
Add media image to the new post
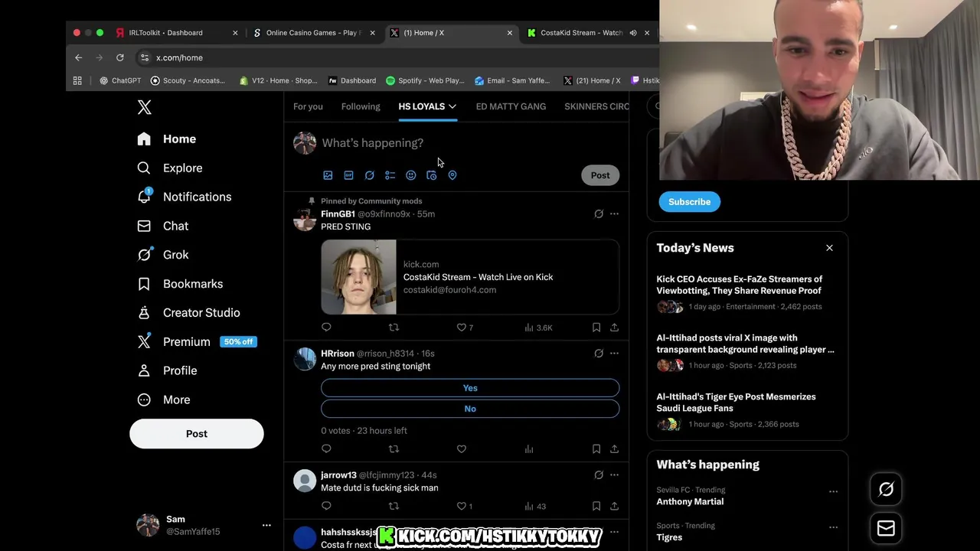pyautogui.click(x=328, y=175)
